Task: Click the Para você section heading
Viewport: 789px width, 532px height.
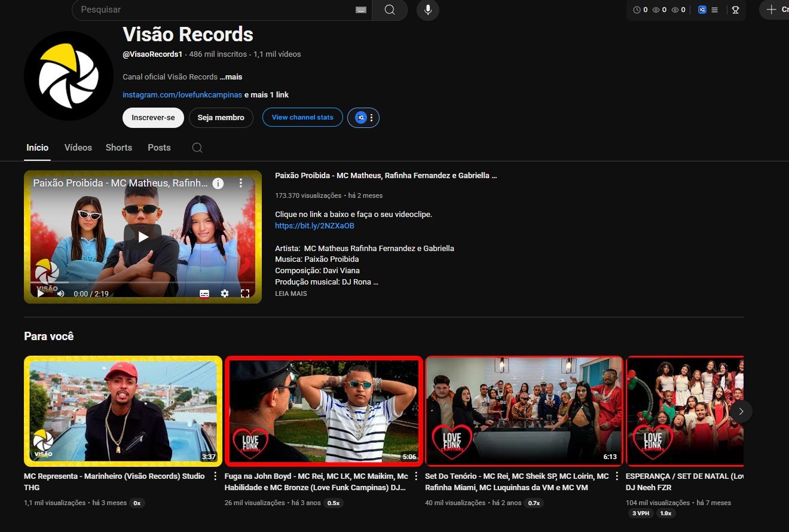Action: pyautogui.click(x=49, y=337)
